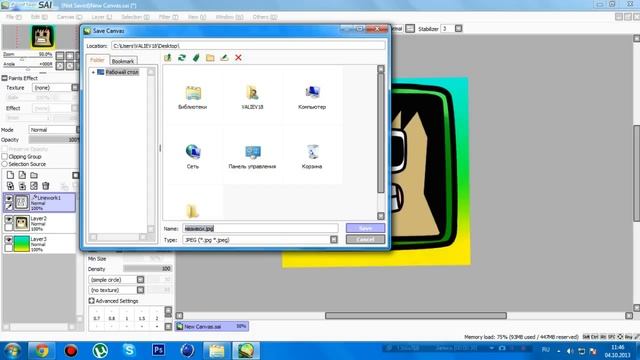
Task: Click the green bookmark tag icon
Action: [196, 58]
